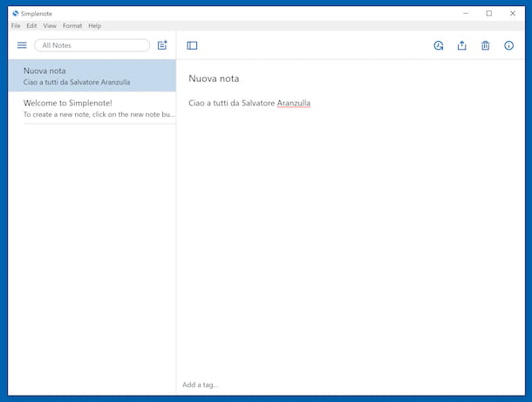Screen dimensions: 532x402
Task: Open the Edit menu
Action: pyautogui.click(x=31, y=26)
